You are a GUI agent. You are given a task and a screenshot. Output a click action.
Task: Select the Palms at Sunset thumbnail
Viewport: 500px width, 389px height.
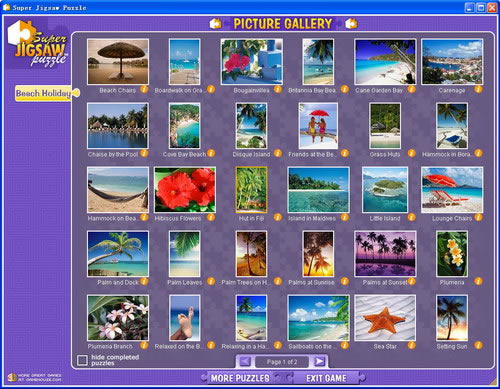tap(385, 254)
